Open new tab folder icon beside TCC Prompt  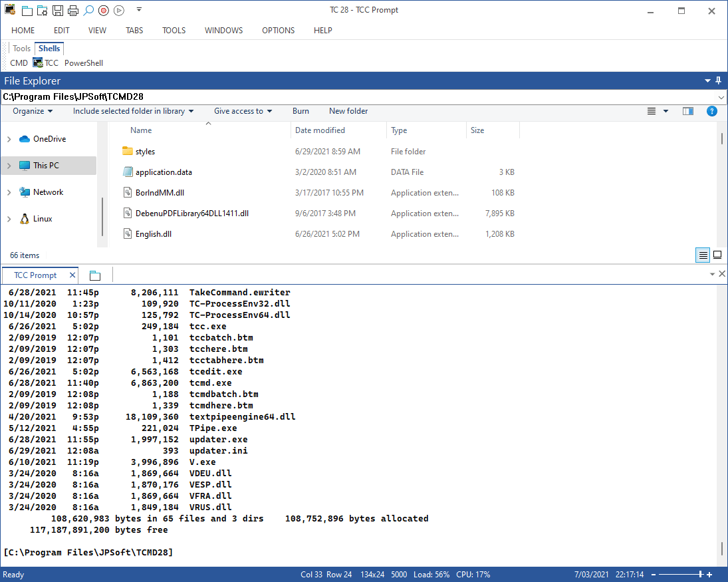click(95, 275)
